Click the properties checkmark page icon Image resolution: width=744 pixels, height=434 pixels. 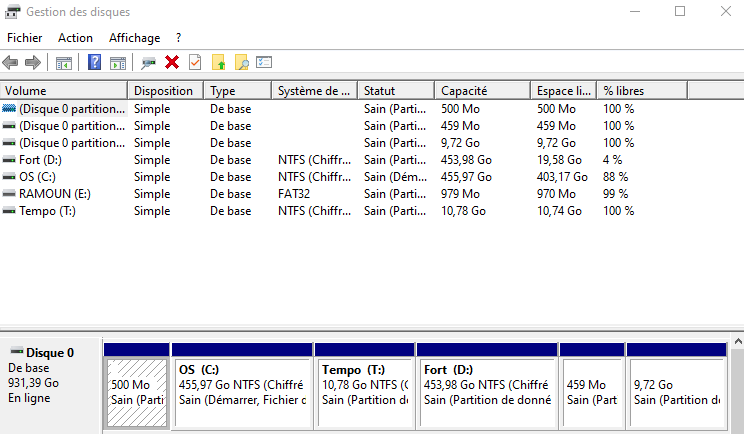coord(195,62)
